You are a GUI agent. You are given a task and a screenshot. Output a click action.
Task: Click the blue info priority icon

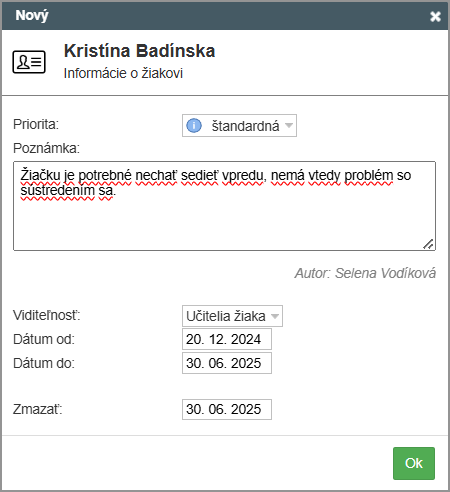(194, 126)
